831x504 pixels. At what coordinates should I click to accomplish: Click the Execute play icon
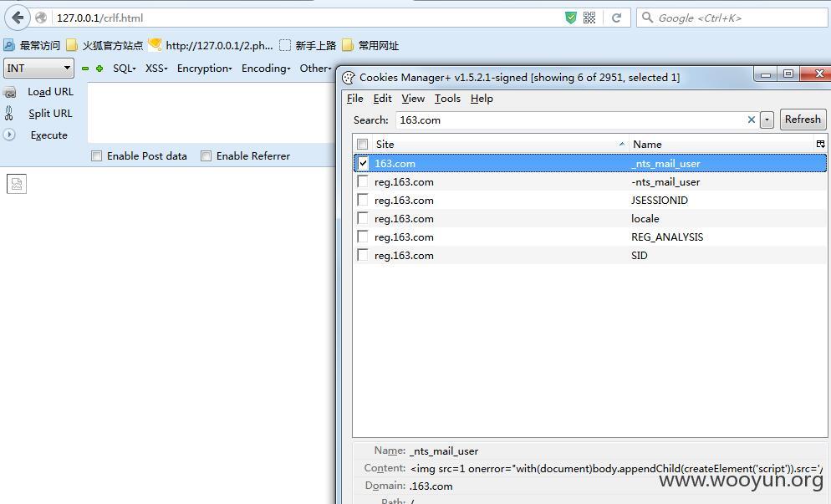(x=9, y=135)
